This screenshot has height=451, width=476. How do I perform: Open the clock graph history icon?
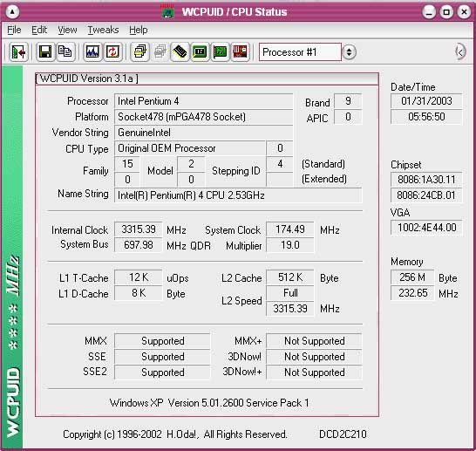coord(92,52)
